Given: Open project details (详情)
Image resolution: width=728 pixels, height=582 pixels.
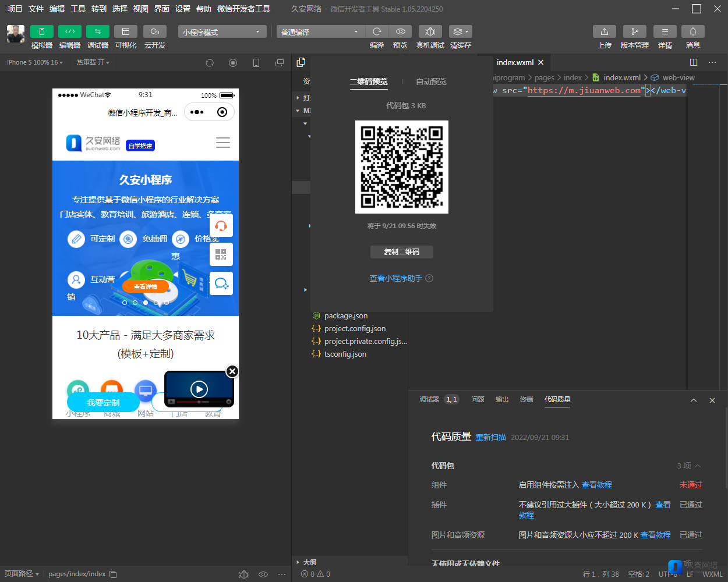Looking at the screenshot, I should click(665, 31).
